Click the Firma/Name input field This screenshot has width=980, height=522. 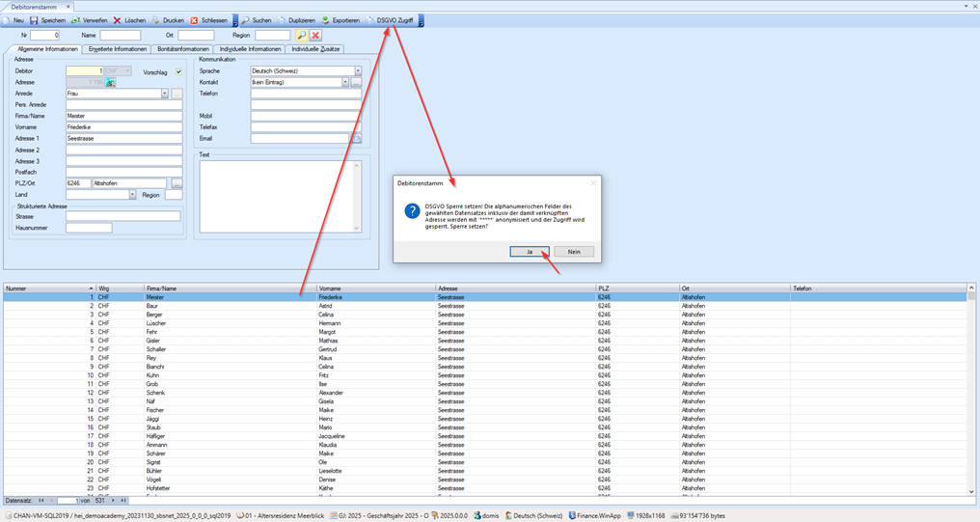(x=123, y=116)
